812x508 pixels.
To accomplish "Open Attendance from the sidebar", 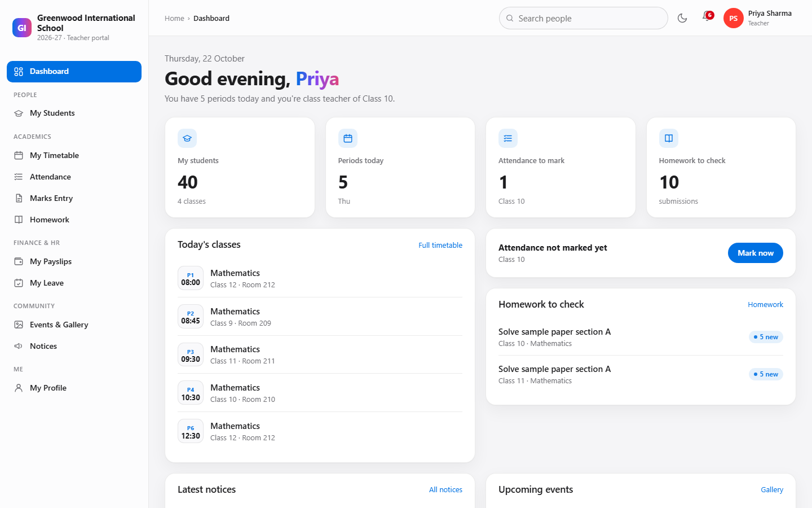I will click(74, 177).
